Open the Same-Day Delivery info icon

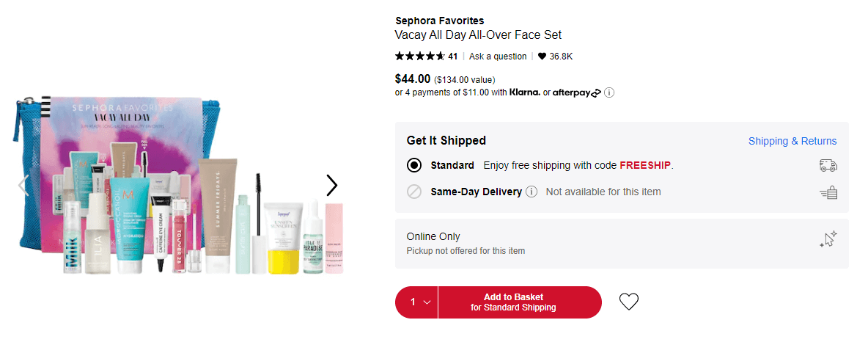[532, 192]
